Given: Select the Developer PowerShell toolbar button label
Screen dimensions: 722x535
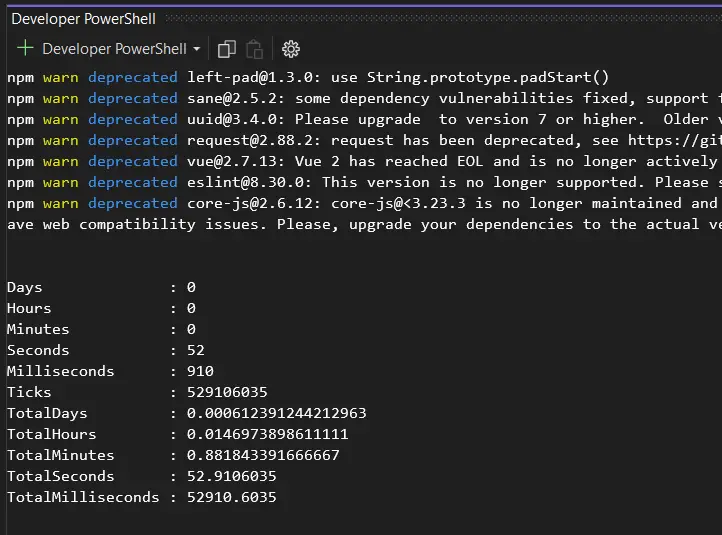Looking at the screenshot, I should [114, 49].
